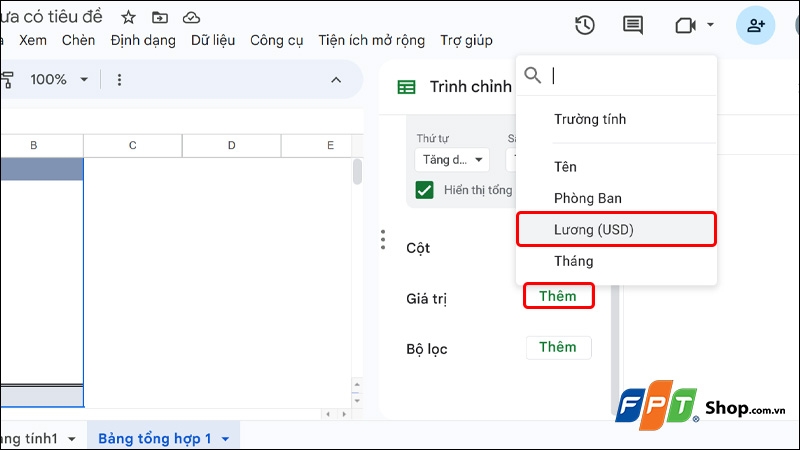Click Thêm button next to Giá trị
Image resolution: width=800 pixels, height=450 pixels.
pyautogui.click(x=559, y=296)
